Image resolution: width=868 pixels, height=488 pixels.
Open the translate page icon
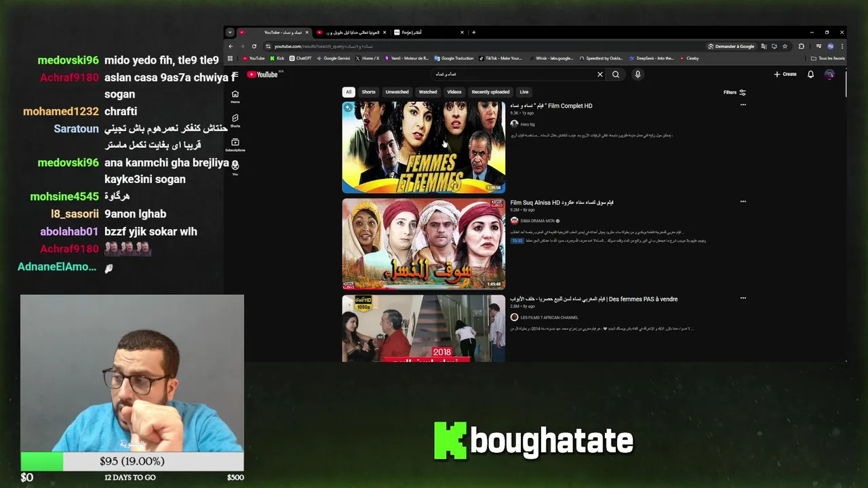[x=764, y=46]
